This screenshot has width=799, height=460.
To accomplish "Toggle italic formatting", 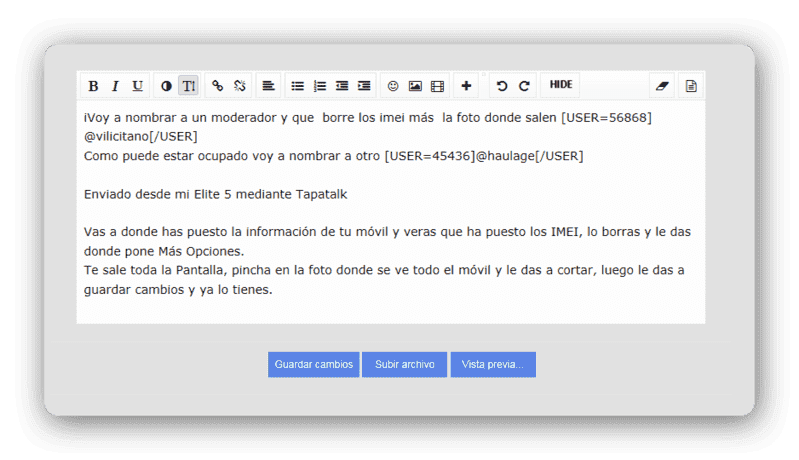I will pyautogui.click(x=115, y=86).
